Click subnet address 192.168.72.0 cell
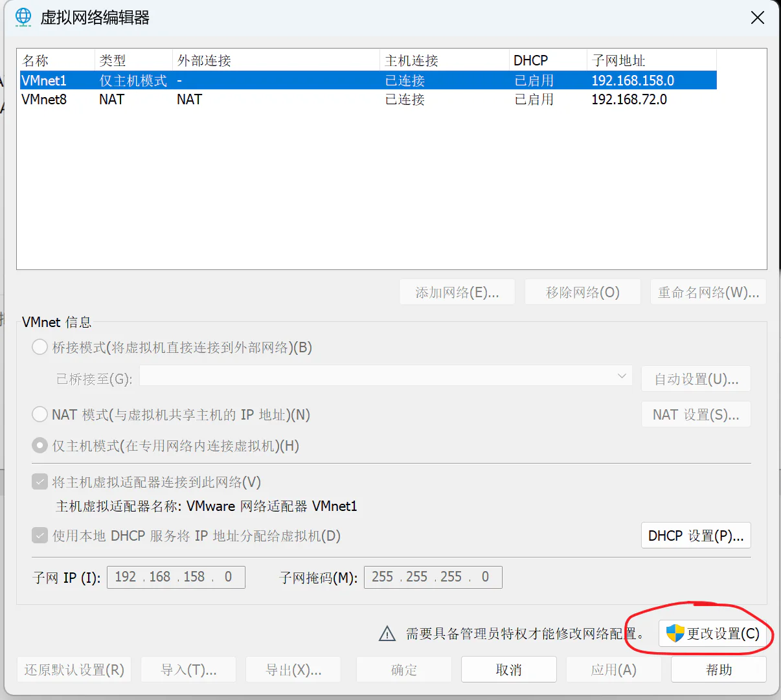781x700 pixels. tap(629, 99)
